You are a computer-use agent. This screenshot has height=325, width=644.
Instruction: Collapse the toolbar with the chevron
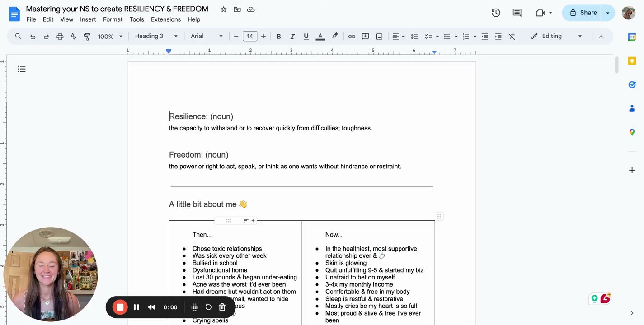coord(601,36)
